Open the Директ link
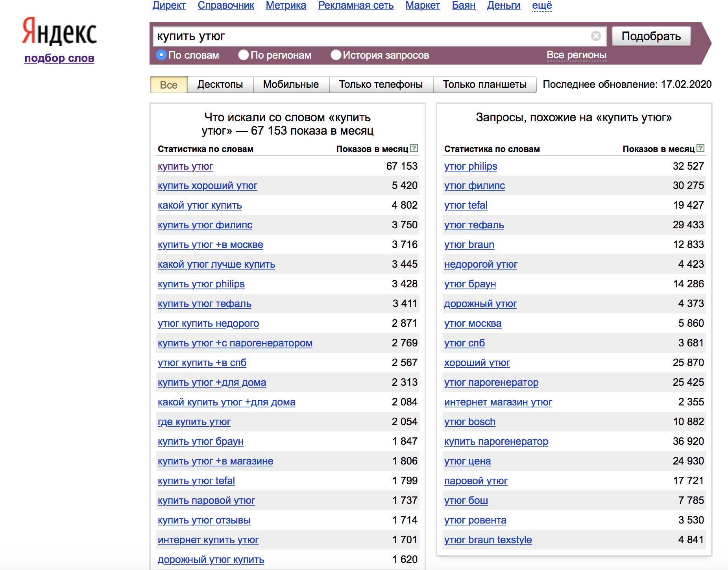728x570 pixels. tap(169, 6)
